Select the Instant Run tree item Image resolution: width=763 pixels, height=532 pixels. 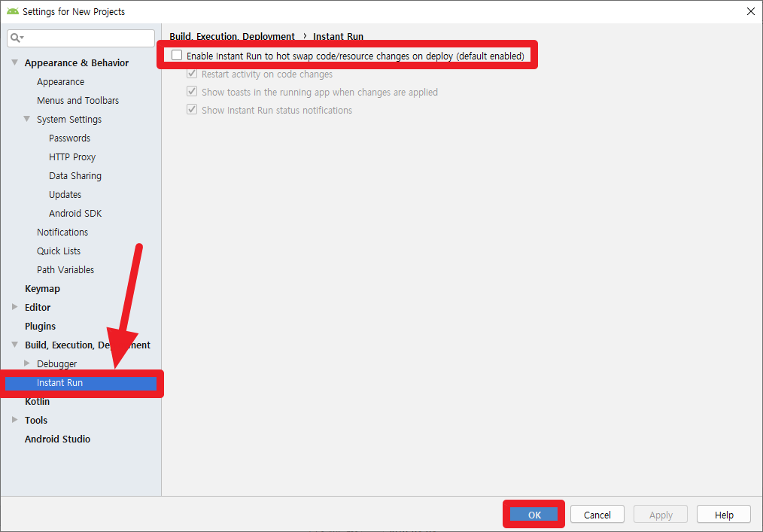point(81,382)
